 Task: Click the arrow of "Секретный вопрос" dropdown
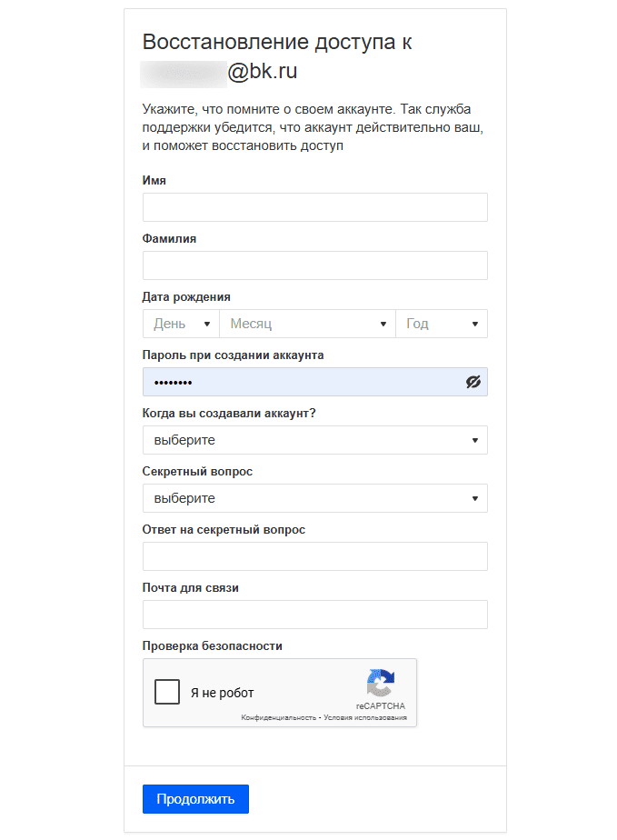[475, 498]
